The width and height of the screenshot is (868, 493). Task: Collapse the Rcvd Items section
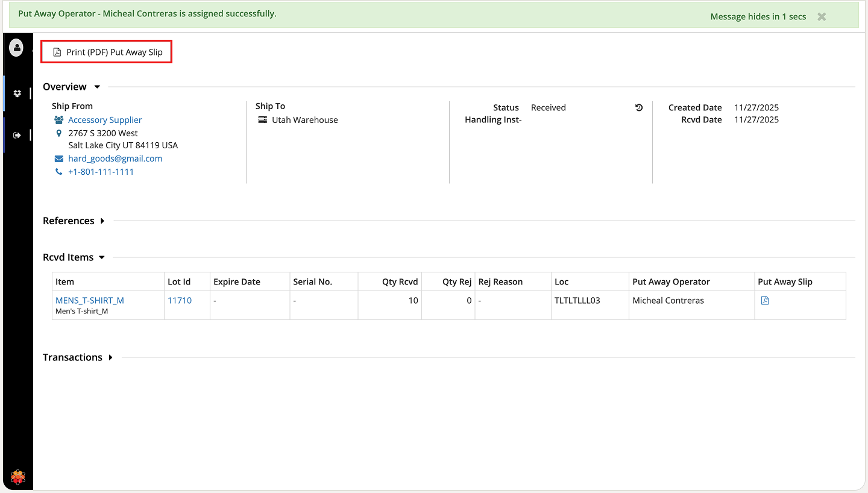pyautogui.click(x=102, y=257)
